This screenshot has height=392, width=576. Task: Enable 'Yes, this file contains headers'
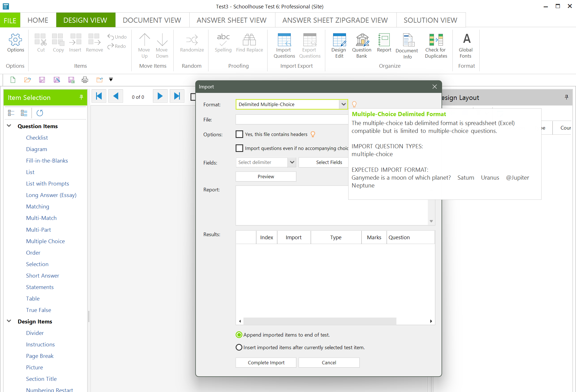[240, 134]
